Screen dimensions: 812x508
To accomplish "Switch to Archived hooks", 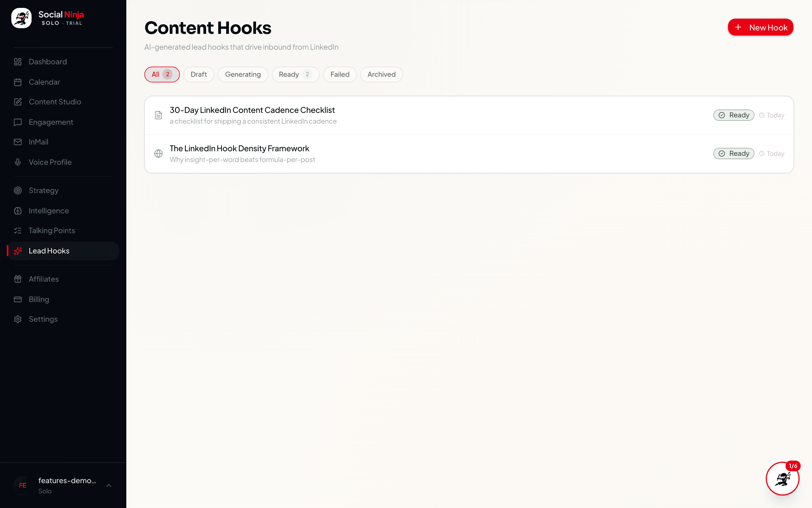I will coord(381,74).
